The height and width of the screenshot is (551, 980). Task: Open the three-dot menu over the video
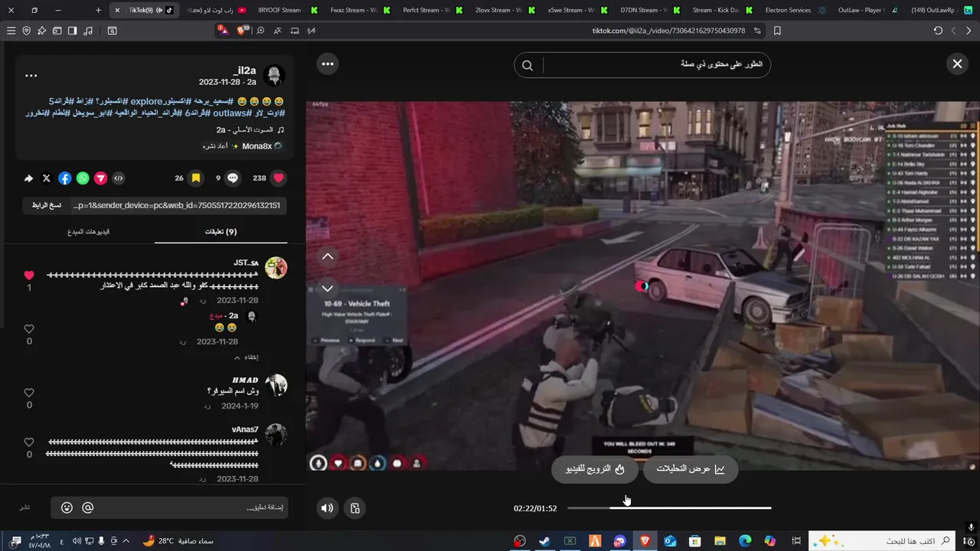[x=328, y=64]
